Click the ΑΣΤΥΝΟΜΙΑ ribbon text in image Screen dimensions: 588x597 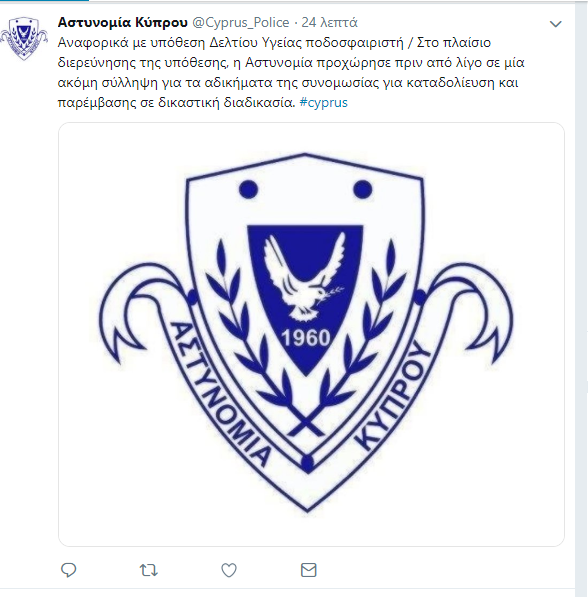coord(220,395)
